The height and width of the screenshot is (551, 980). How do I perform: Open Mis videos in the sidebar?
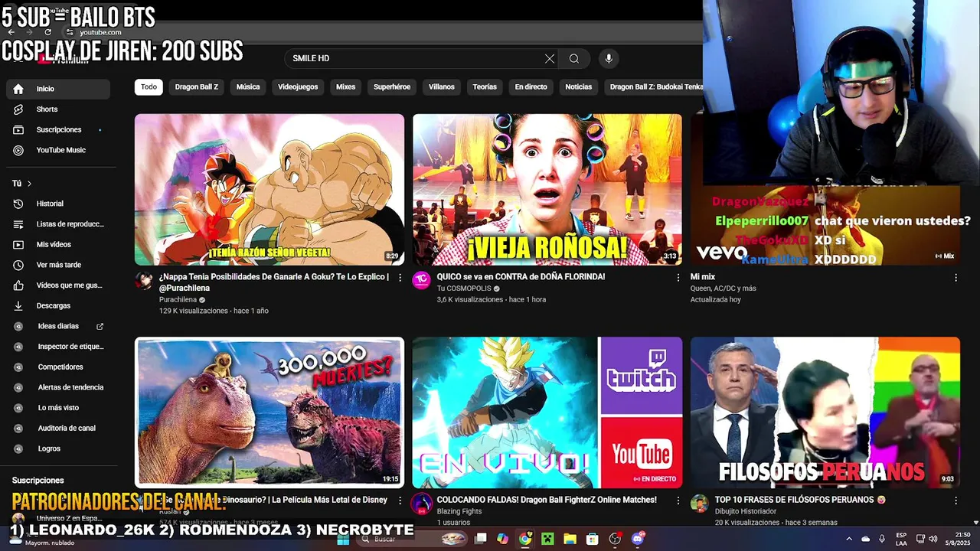[58, 244]
